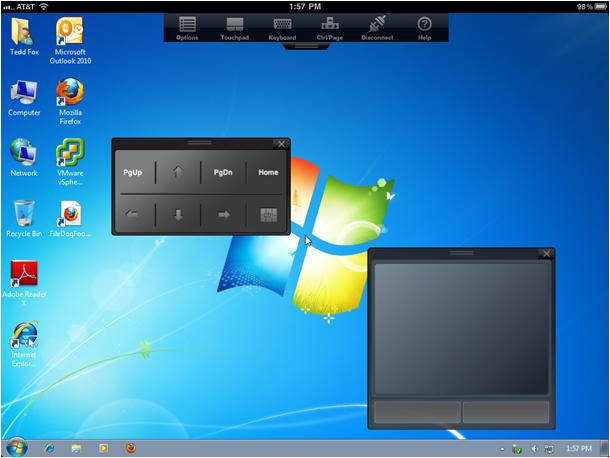
Task: Show the Keyboard from the toolbar
Action: pos(282,28)
